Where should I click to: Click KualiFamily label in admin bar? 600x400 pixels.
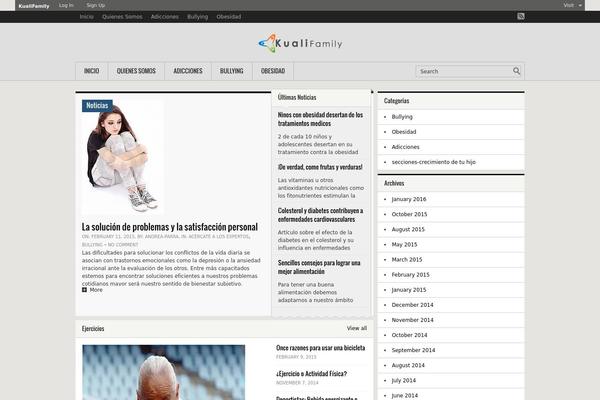coord(34,6)
